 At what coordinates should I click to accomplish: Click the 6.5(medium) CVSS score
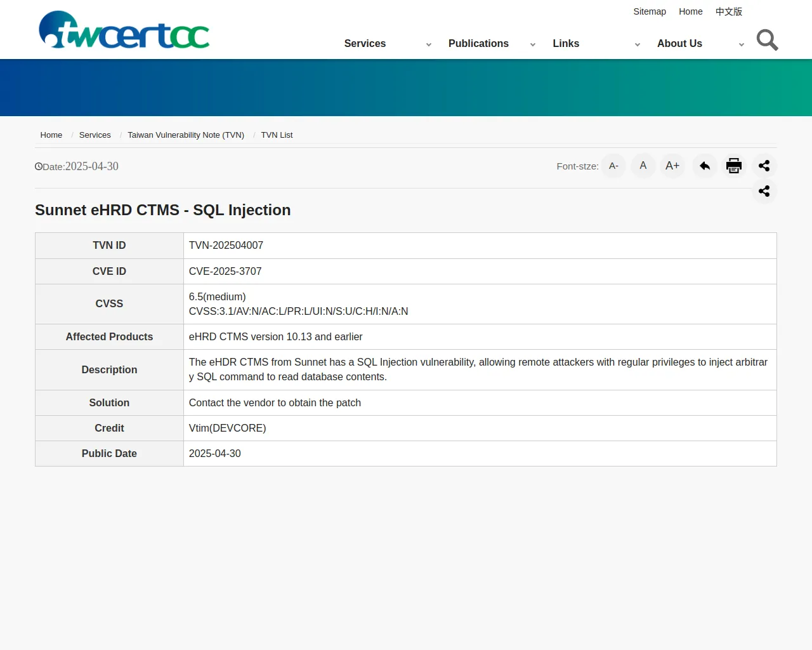click(x=217, y=296)
